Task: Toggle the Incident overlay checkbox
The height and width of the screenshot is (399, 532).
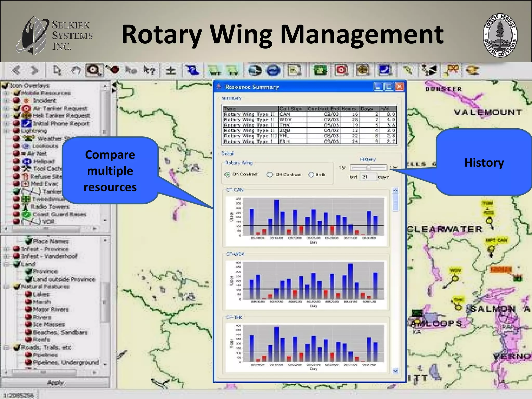Action: coord(17,101)
